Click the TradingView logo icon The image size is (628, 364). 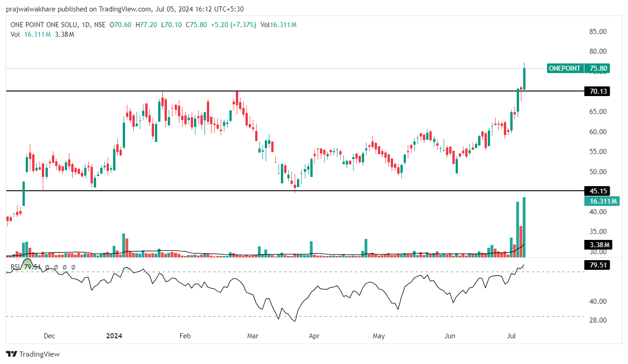click(11, 354)
